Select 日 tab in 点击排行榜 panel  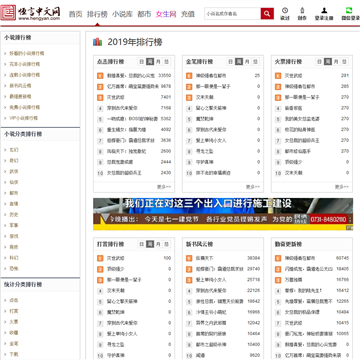142,62
